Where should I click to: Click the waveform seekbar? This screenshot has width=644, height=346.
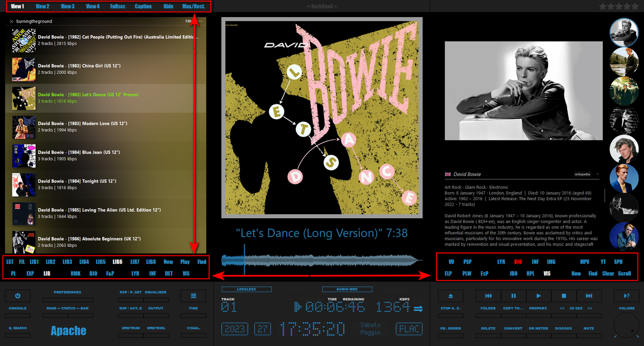322,260
